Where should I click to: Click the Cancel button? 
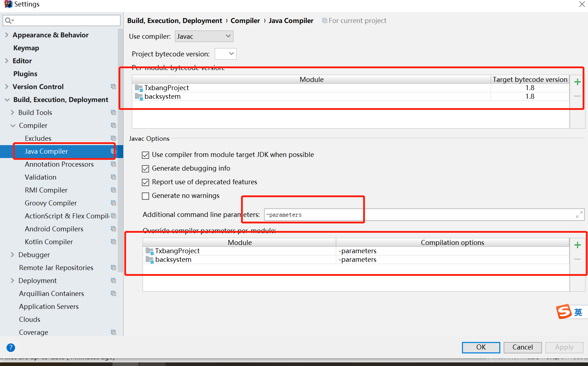click(x=522, y=347)
